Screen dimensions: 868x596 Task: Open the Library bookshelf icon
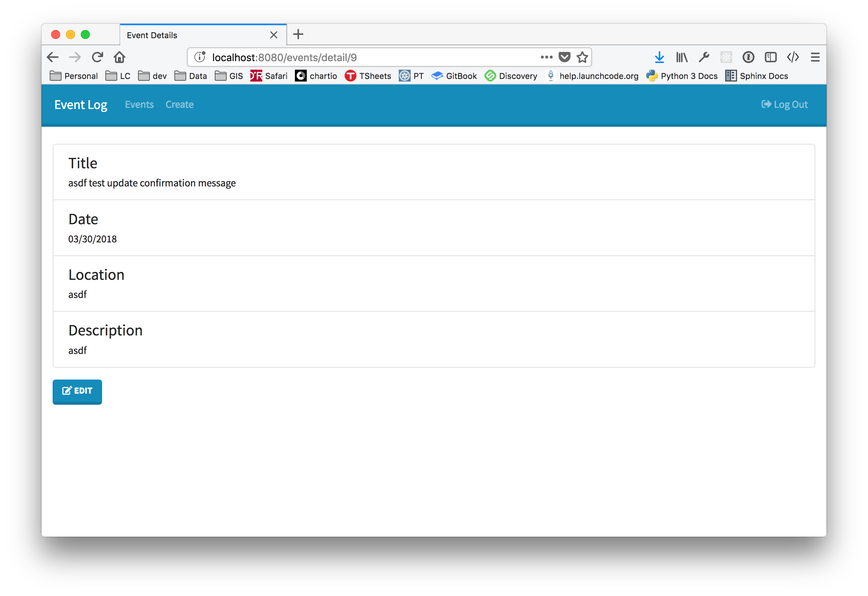point(681,57)
